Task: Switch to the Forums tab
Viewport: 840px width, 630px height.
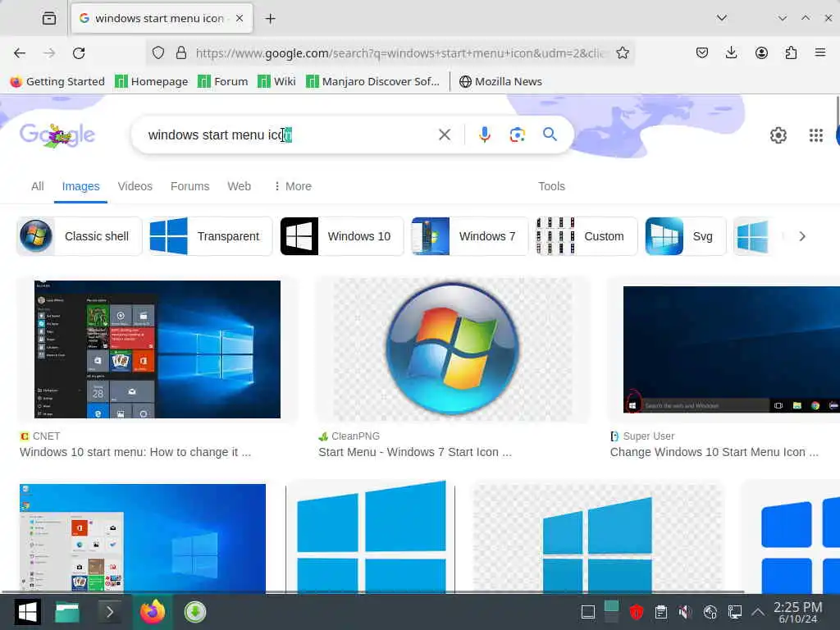Action: coord(189,186)
